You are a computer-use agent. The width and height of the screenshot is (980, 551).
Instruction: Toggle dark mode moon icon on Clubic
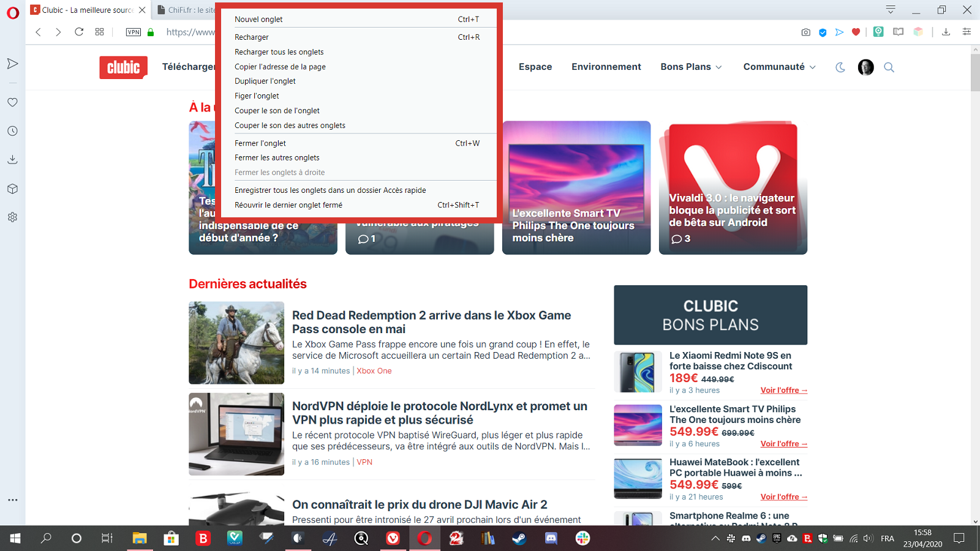[x=840, y=67]
